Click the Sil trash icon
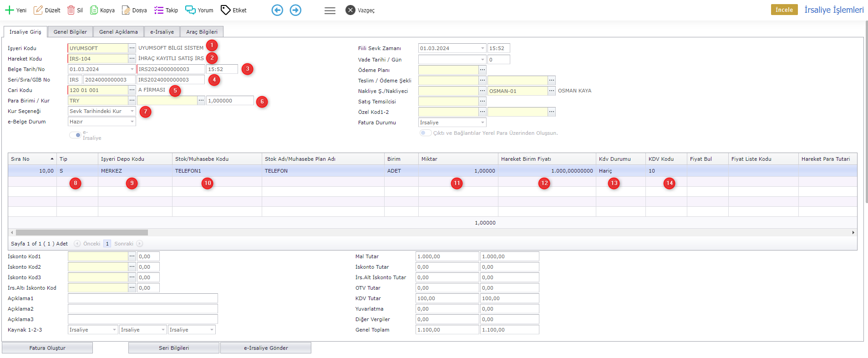Viewport: 868px width, 358px height. point(71,10)
